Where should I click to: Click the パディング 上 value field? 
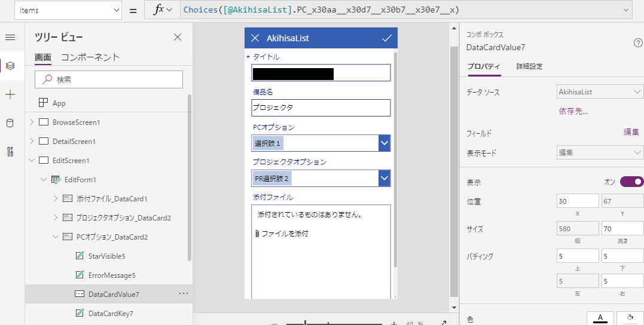point(578,256)
